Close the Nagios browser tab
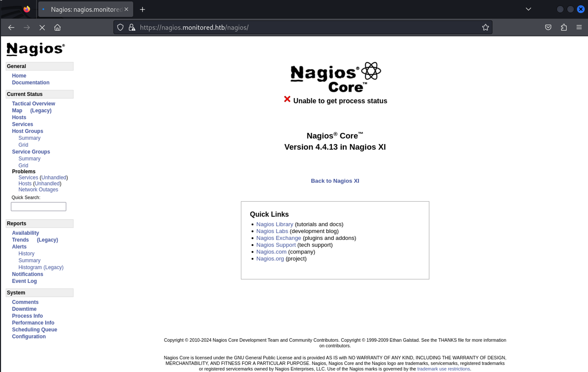This screenshot has width=588, height=372. click(126, 9)
